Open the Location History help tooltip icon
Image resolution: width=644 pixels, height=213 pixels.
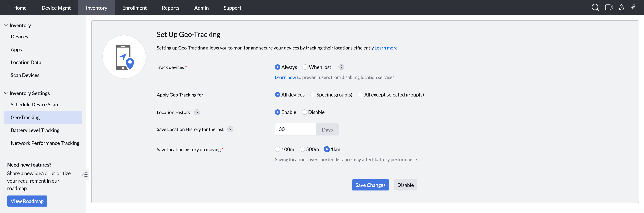coord(197,112)
